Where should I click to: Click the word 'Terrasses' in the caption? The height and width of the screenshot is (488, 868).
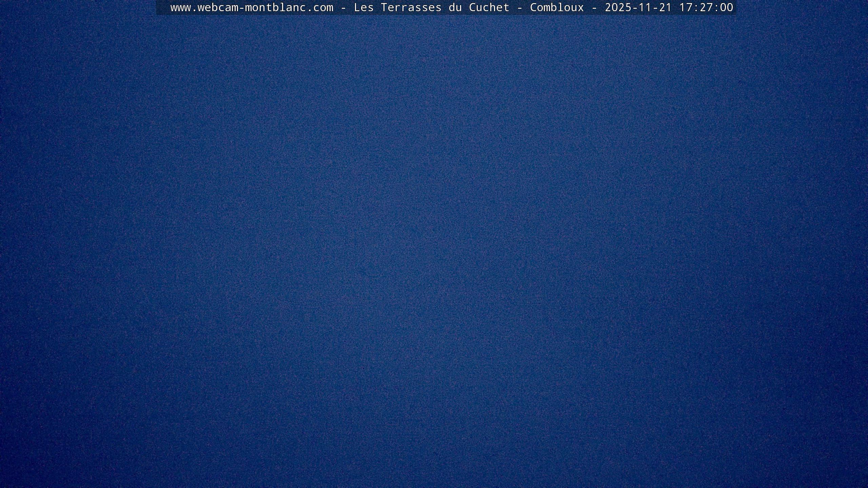[411, 7]
